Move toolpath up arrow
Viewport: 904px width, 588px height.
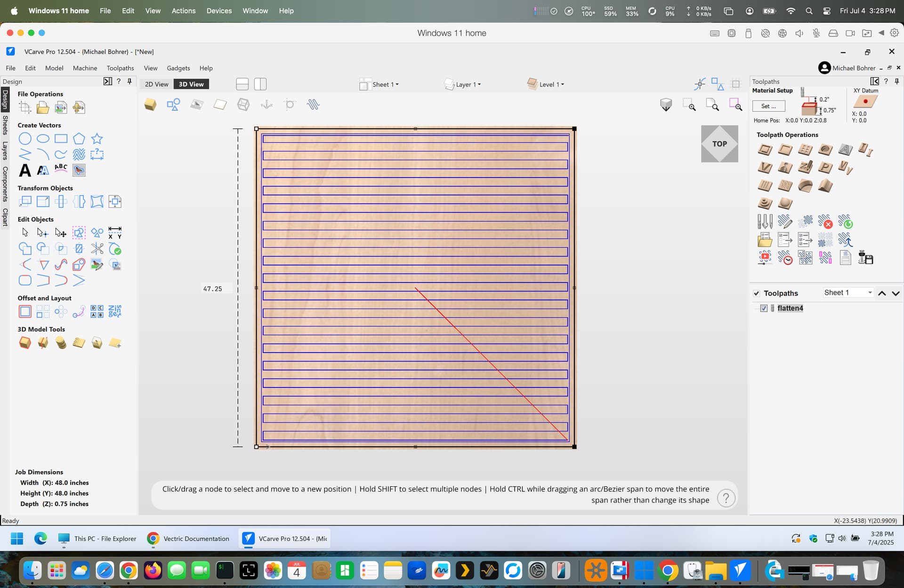pos(882,293)
